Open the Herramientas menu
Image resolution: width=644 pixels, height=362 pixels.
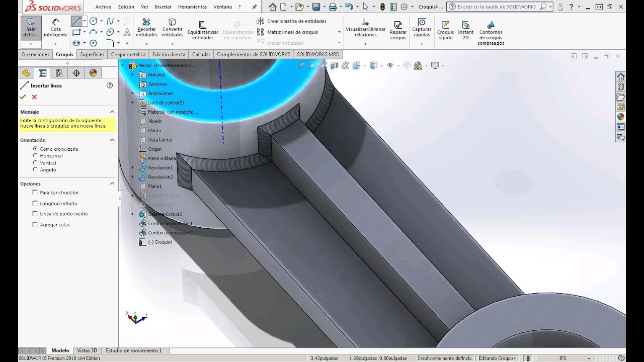(192, 7)
